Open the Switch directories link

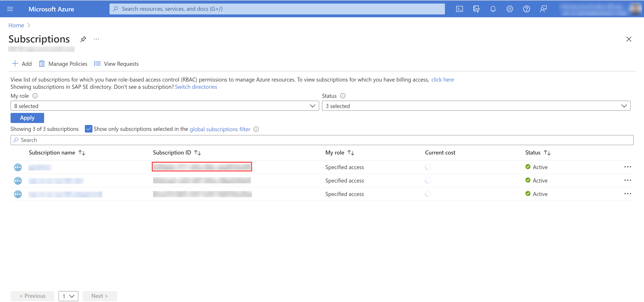point(196,87)
